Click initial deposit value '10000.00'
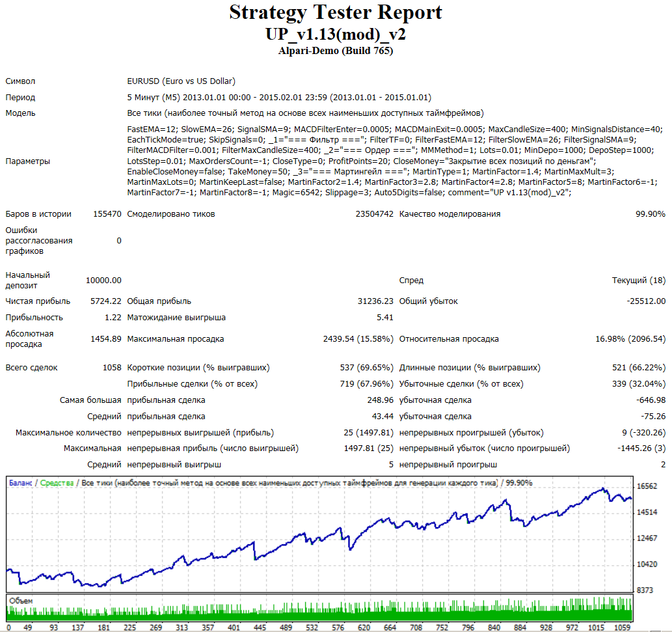The width and height of the screenshot is (672, 632). (103, 281)
